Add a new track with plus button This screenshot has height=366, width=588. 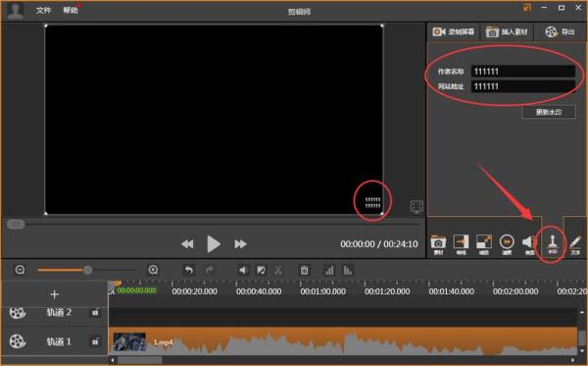pyautogui.click(x=54, y=294)
